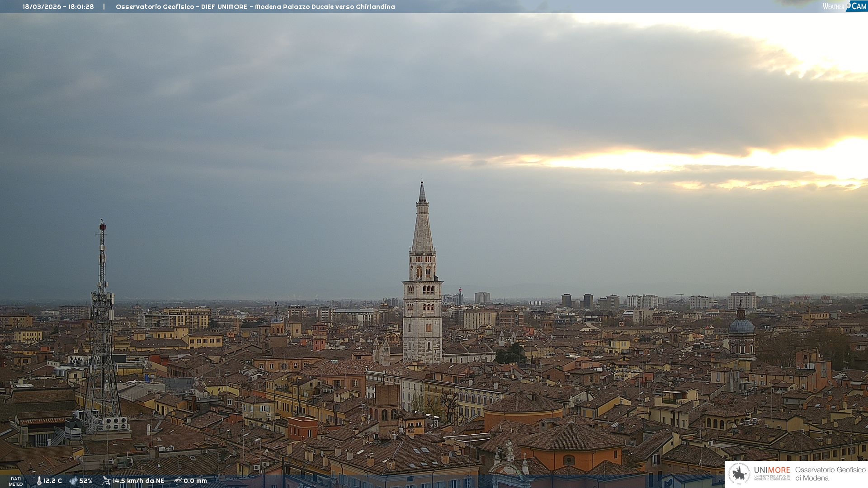Click the 14.5 km/h da NE wind reading
868x488 pixels.
[x=138, y=481]
